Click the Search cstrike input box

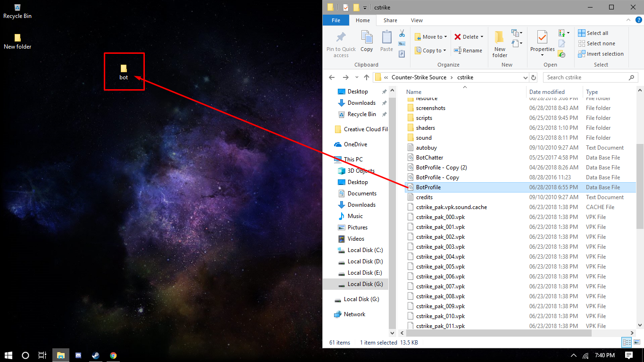(x=590, y=77)
